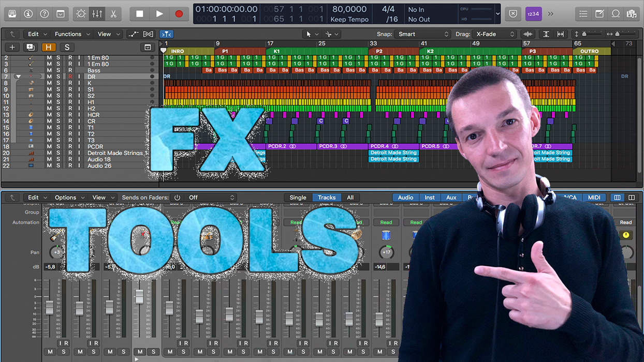Image resolution: width=644 pixels, height=362 pixels.
Task: Click the horizontal auto-zoom button
Action: (560, 34)
